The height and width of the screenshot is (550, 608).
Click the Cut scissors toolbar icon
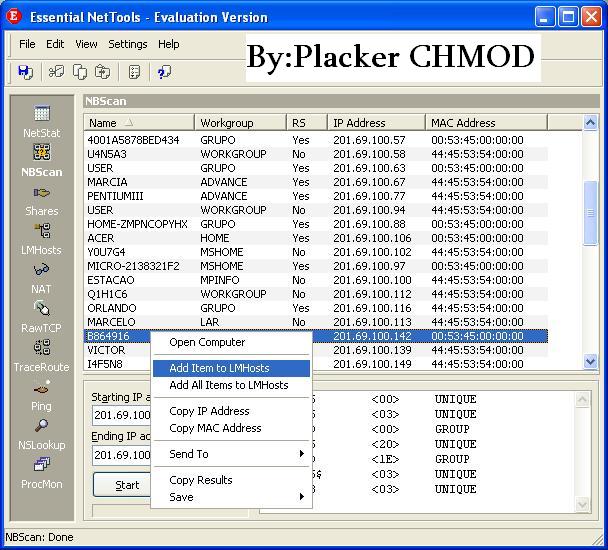tap(56, 72)
